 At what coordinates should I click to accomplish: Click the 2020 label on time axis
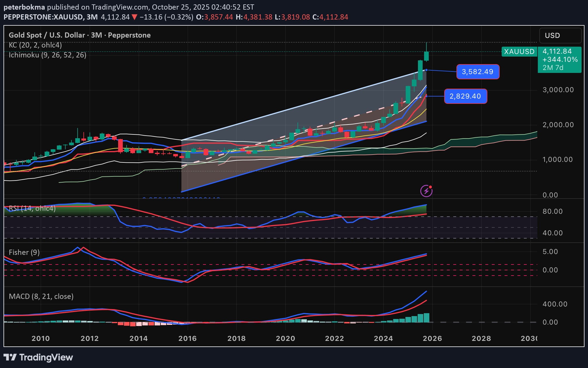point(285,338)
